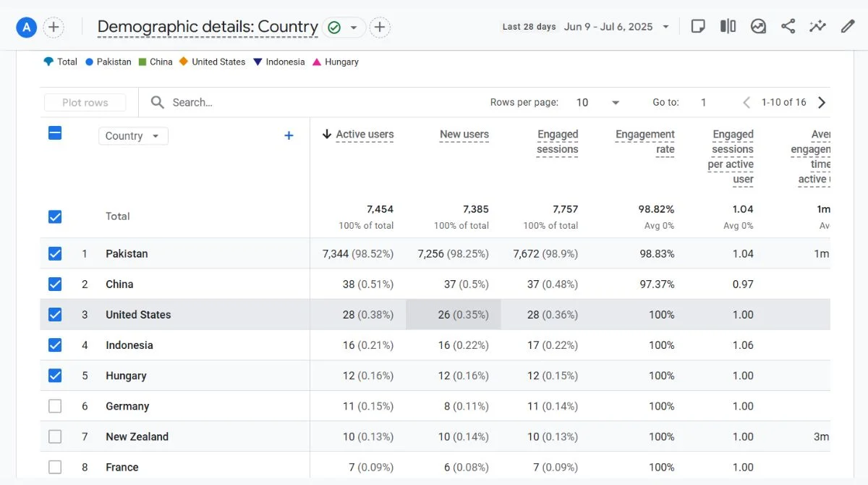Image resolution: width=868 pixels, height=485 pixels.
Task: Uncheck the China row checkbox
Action: 55,284
